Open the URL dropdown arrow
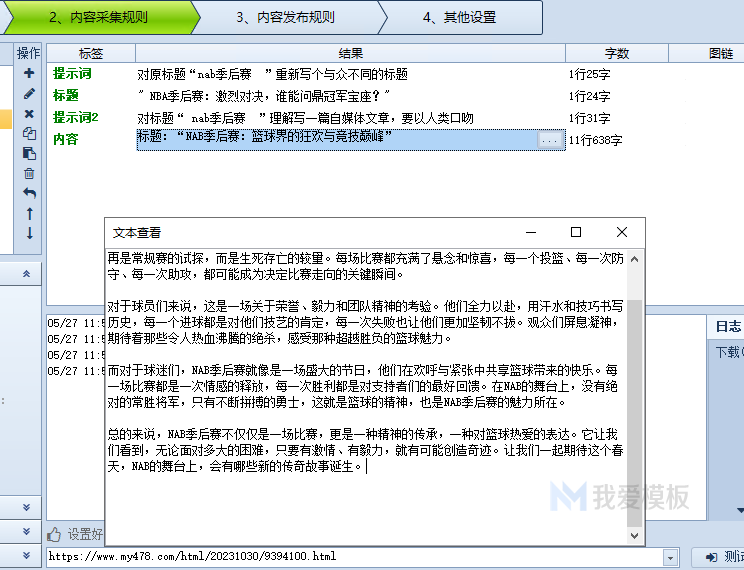 670,558
